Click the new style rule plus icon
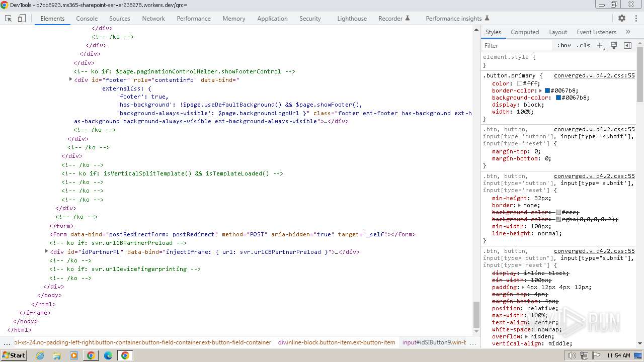Viewport: 644px width, 362px height. (x=600, y=45)
